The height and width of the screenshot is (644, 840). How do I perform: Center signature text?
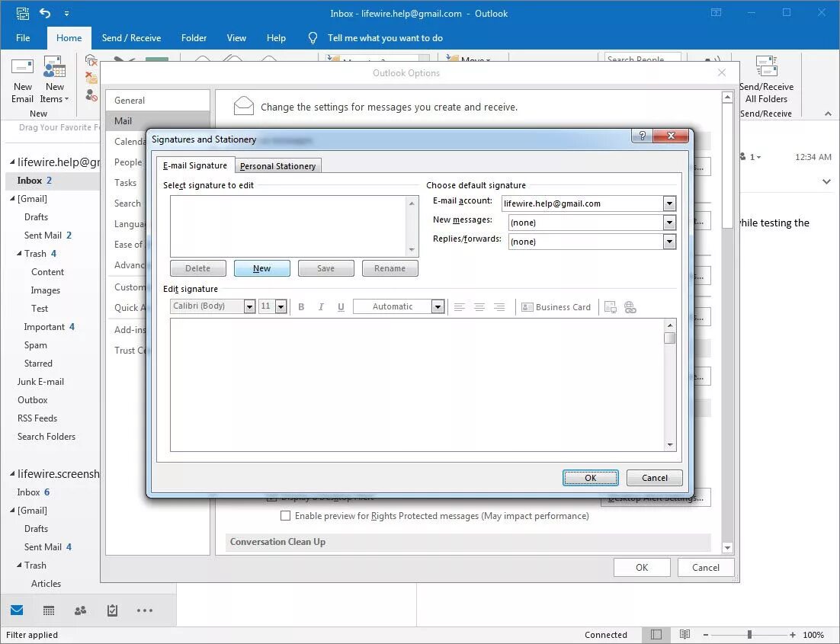pos(479,307)
